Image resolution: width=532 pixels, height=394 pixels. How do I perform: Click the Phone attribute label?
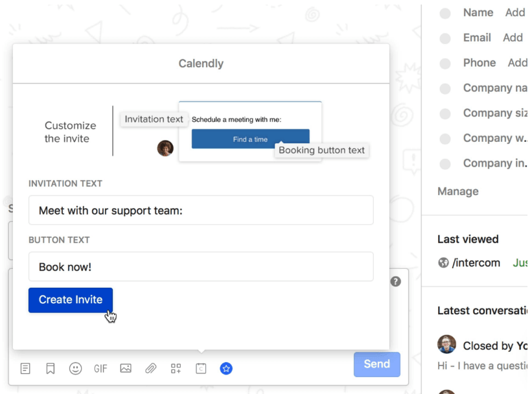480,63
